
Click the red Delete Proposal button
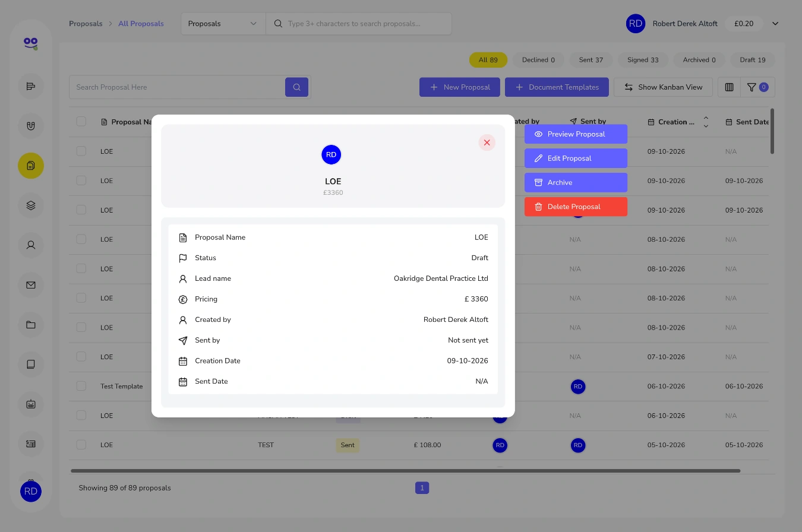[x=576, y=207]
